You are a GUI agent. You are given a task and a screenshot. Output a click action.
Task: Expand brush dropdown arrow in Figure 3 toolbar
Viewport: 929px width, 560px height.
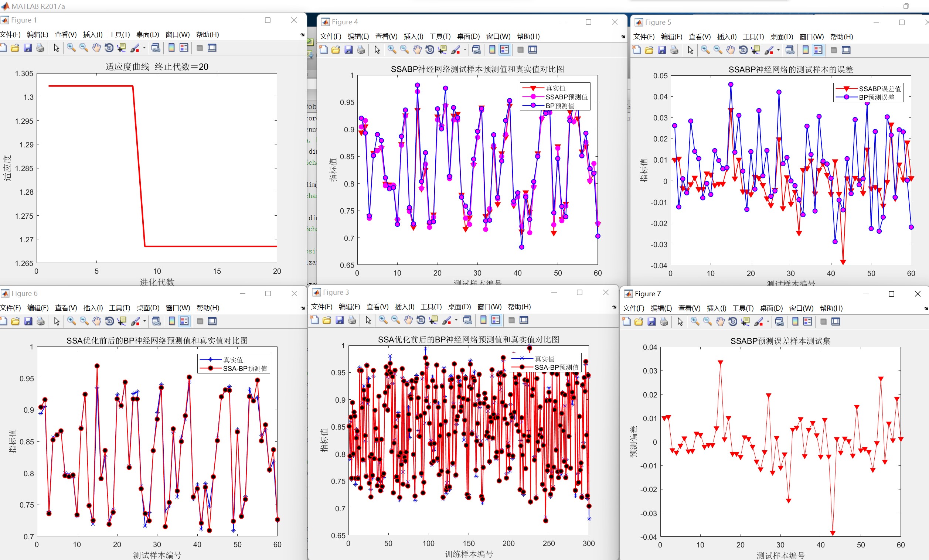coord(456,320)
